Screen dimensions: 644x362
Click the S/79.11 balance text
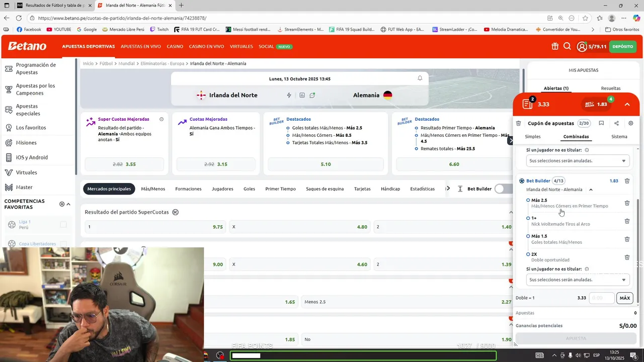597,47
